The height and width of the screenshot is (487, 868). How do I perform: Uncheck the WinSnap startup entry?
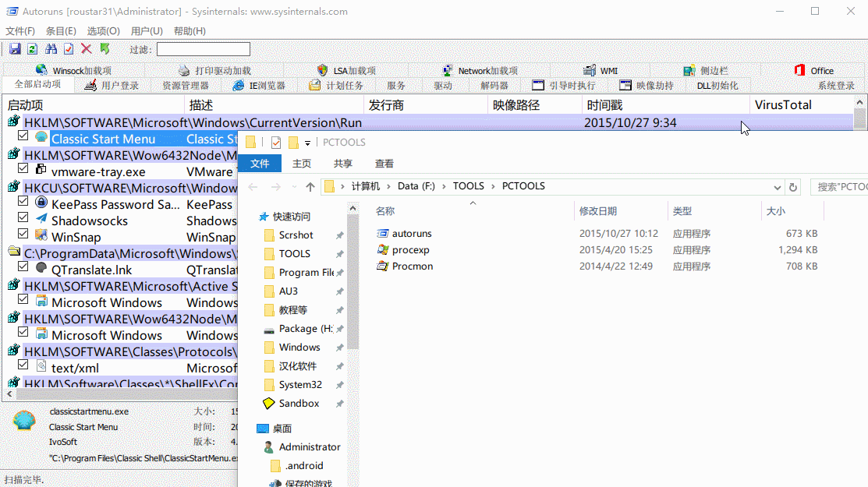tap(23, 233)
